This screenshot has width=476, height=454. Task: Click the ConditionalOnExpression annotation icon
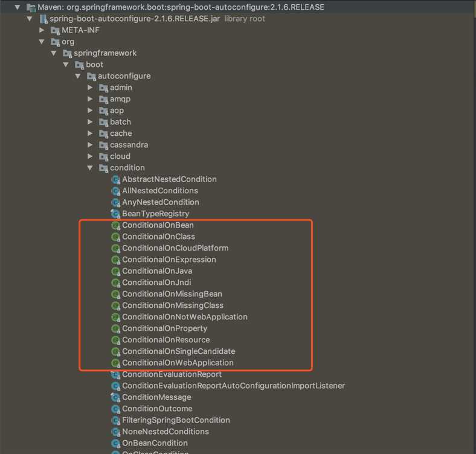tap(115, 260)
